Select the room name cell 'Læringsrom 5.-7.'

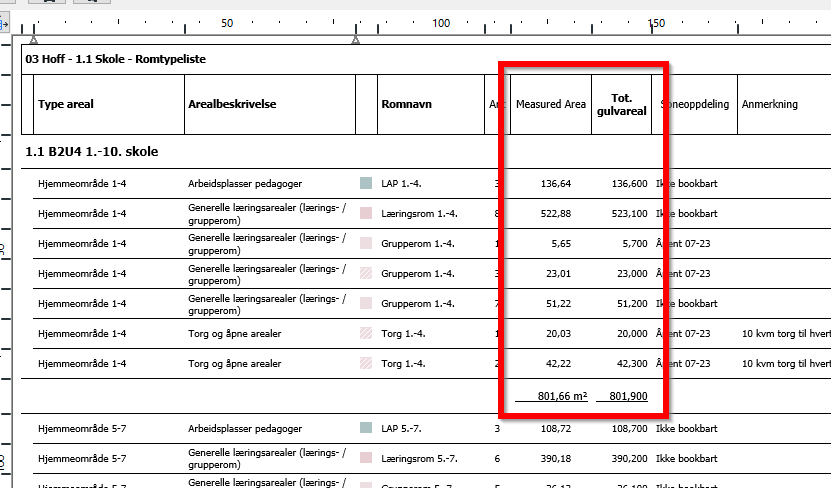[420, 458]
